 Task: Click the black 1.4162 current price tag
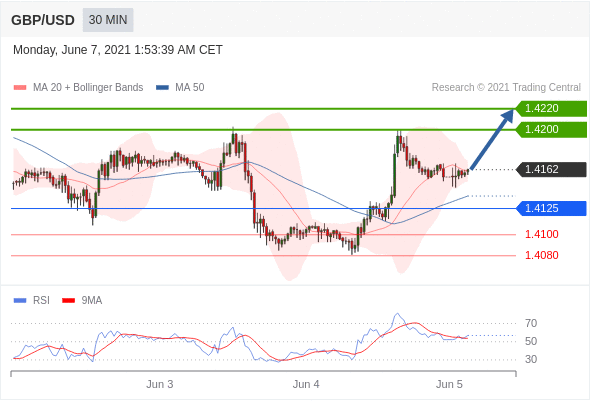552,169
